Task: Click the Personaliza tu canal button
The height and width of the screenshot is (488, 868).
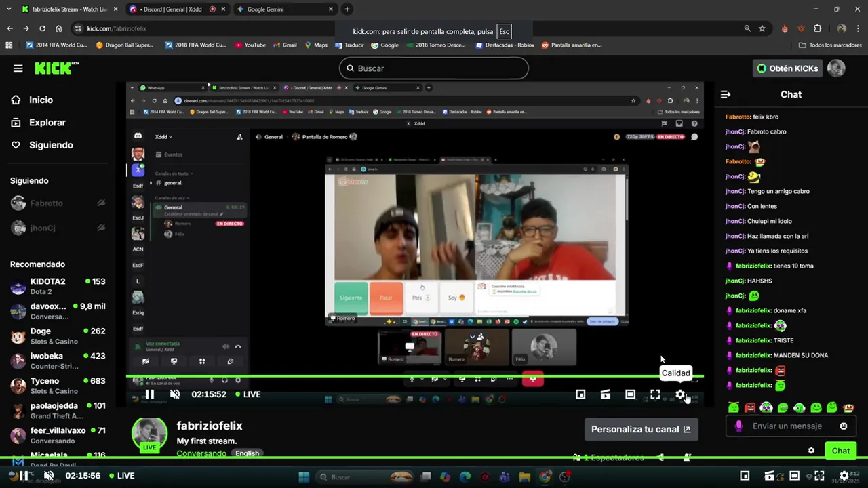Action: click(641, 429)
